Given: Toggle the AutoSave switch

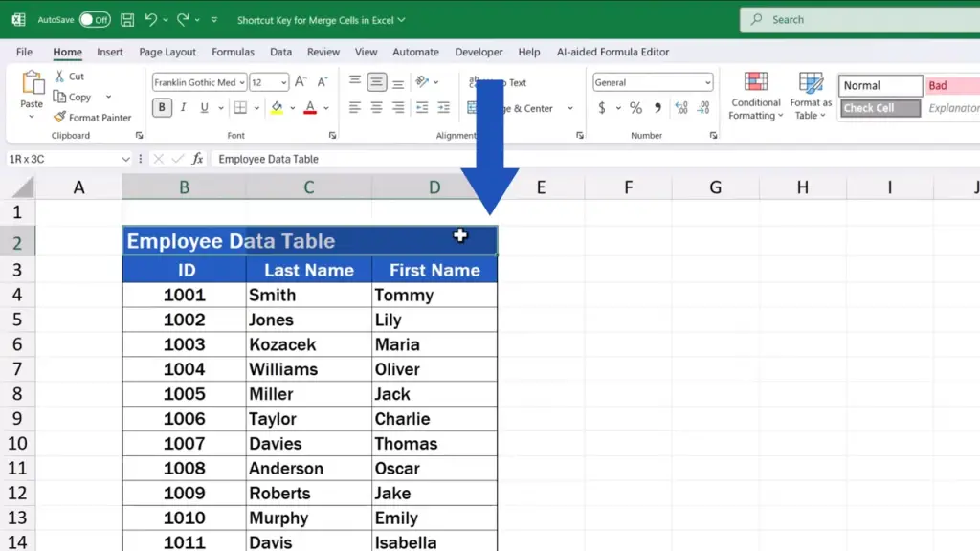Looking at the screenshot, I should tap(94, 20).
